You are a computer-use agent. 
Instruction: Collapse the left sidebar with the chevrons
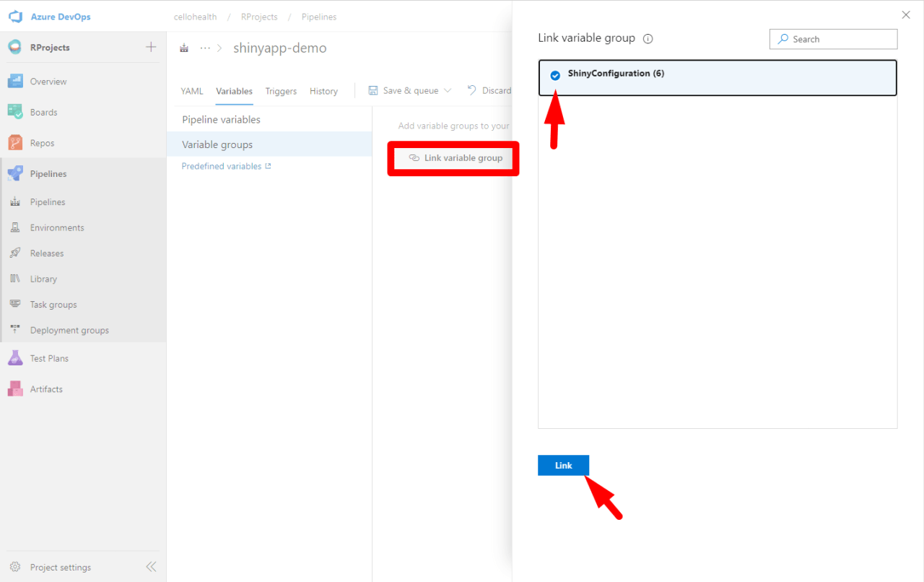pyautogui.click(x=151, y=566)
